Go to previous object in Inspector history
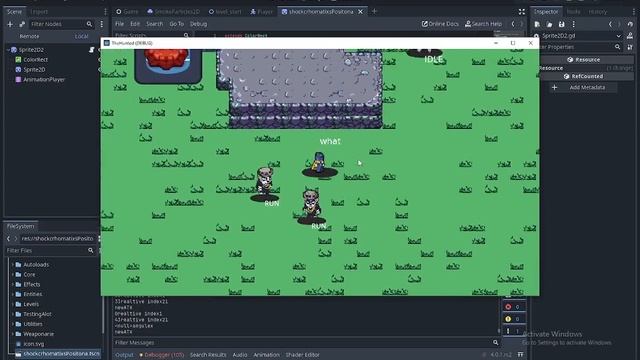The image size is (640, 360). tap(610, 24)
